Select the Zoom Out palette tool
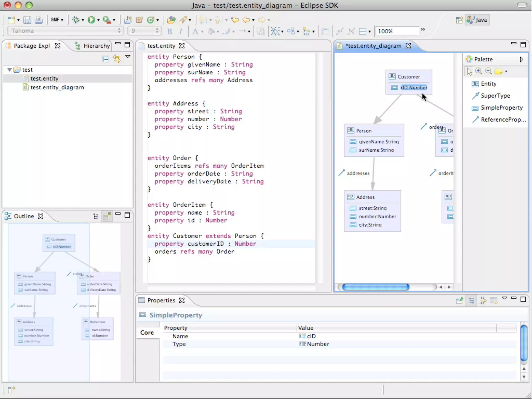The width and height of the screenshot is (532, 399). 488,71
